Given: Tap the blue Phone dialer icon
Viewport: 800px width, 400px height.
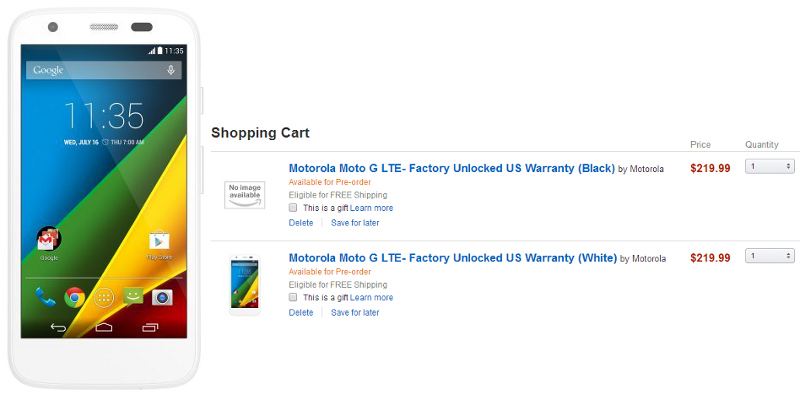Looking at the screenshot, I should pos(45,297).
